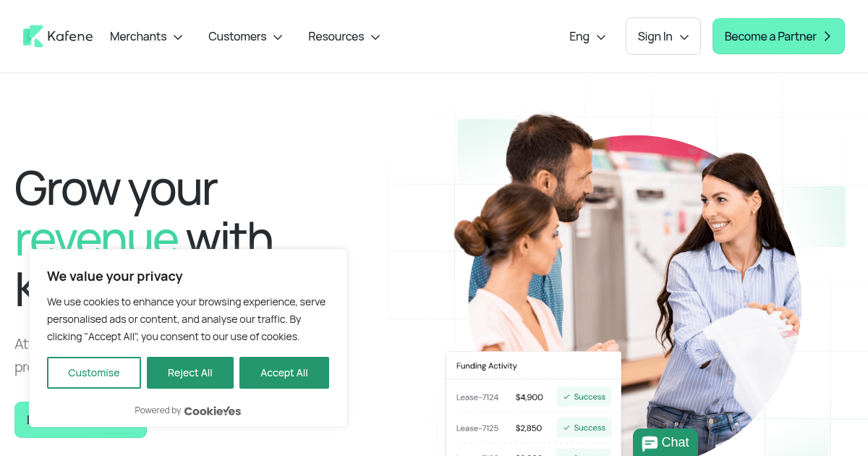The width and height of the screenshot is (868, 456).
Task: Open the Eng language selector
Action: 587,36
